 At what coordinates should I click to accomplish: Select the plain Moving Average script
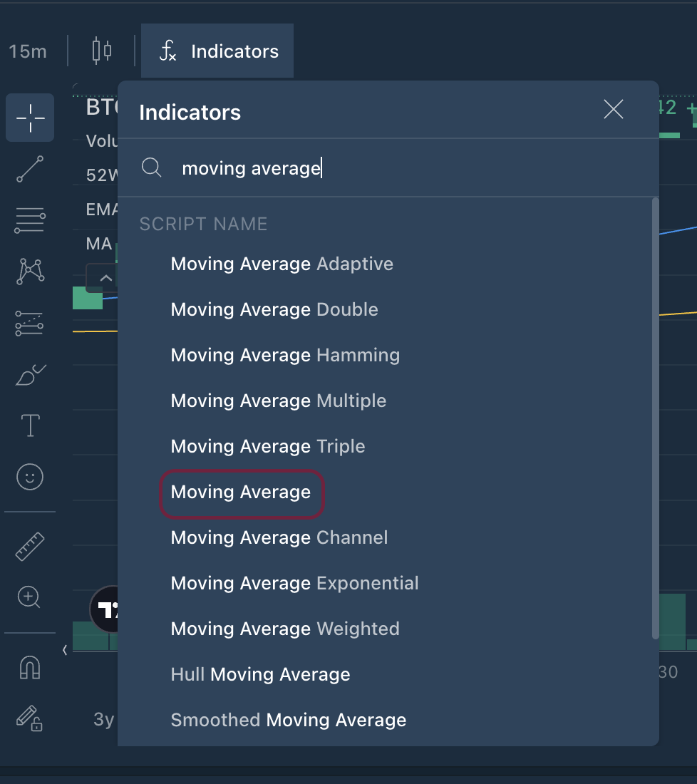[x=241, y=492]
